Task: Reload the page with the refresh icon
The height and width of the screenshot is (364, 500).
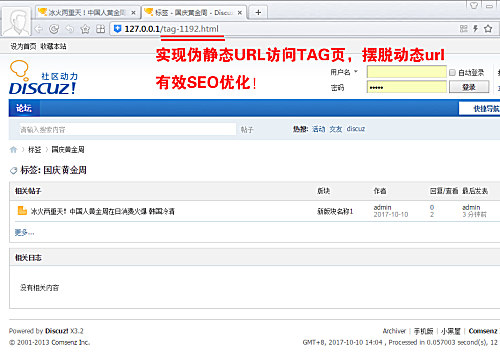Action: (x=54, y=29)
